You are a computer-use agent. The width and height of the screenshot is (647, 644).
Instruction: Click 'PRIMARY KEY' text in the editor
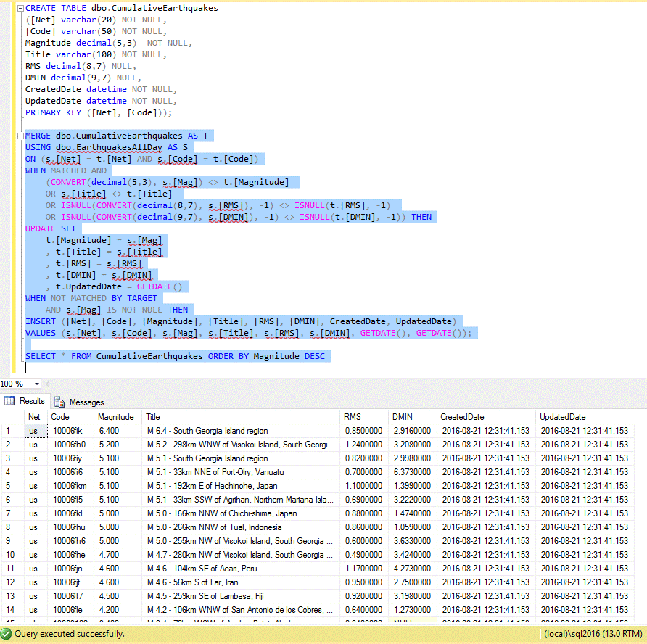point(53,112)
